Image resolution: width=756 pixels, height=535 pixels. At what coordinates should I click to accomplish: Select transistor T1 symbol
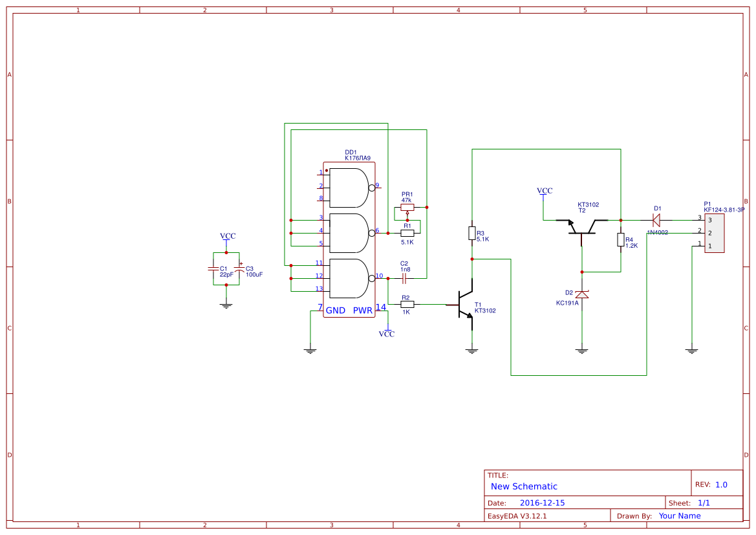466,305
